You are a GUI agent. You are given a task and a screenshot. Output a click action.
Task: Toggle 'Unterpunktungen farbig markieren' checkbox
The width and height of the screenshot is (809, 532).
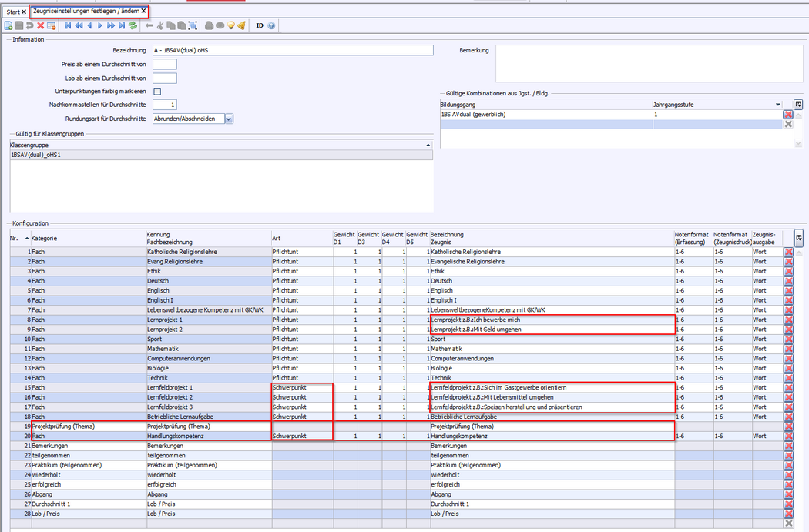pos(157,92)
